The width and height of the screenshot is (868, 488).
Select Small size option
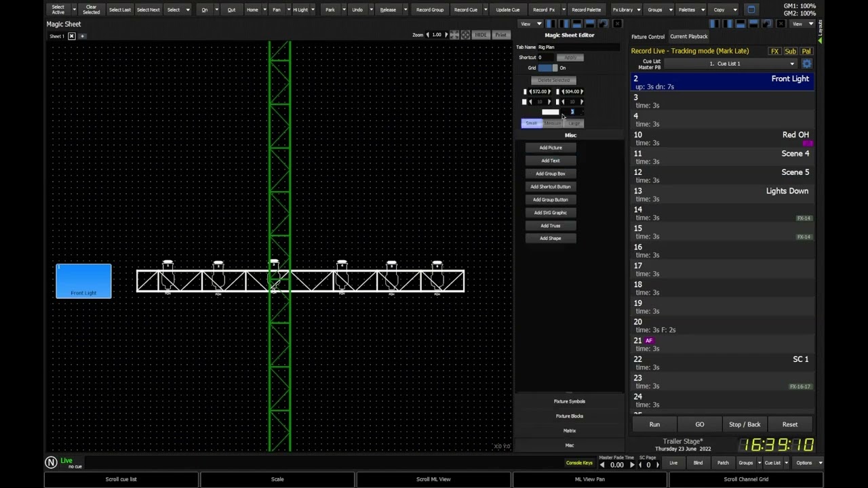click(531, 123)
